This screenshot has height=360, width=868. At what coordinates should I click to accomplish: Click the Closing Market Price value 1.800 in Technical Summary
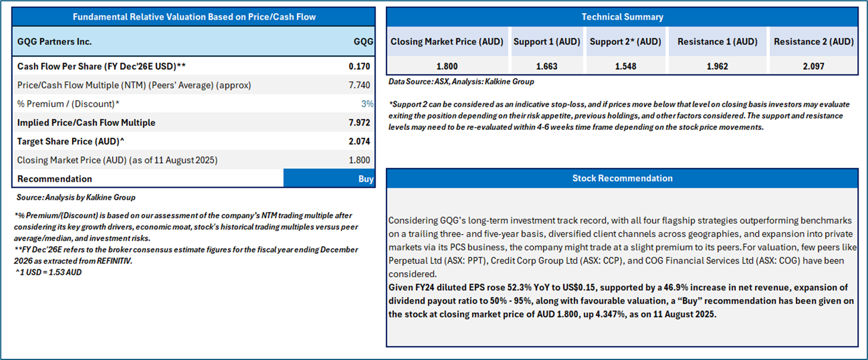coord(447,66)
